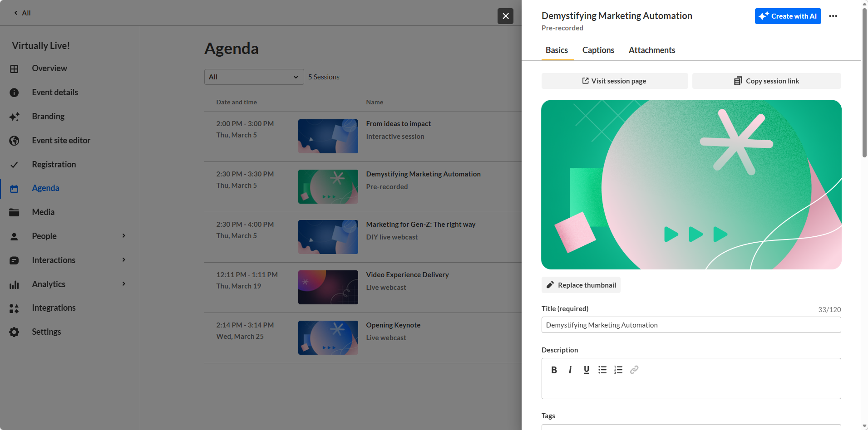Screen dimensions: 868x430
Task: Open Media in the sidebar
Action: tap(43, 212)
